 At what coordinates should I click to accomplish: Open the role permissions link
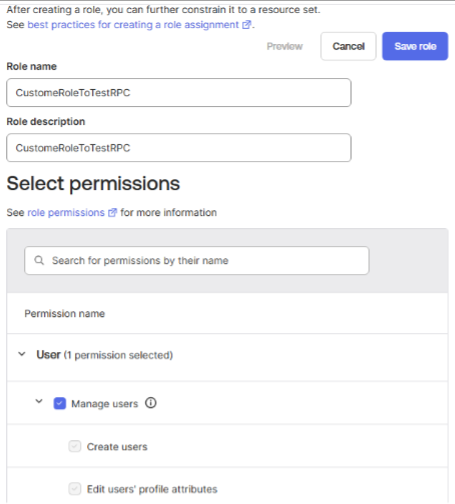point(66,213)
